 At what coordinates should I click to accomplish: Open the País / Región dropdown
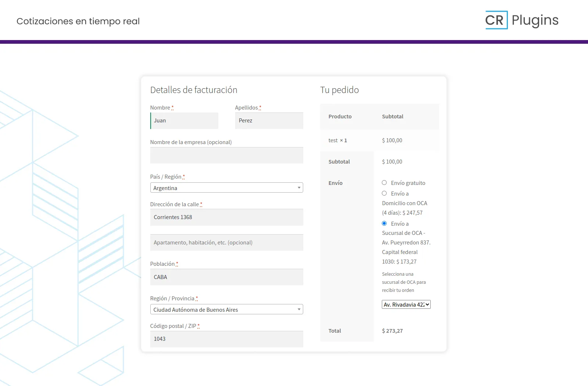[x=226, y=188]
